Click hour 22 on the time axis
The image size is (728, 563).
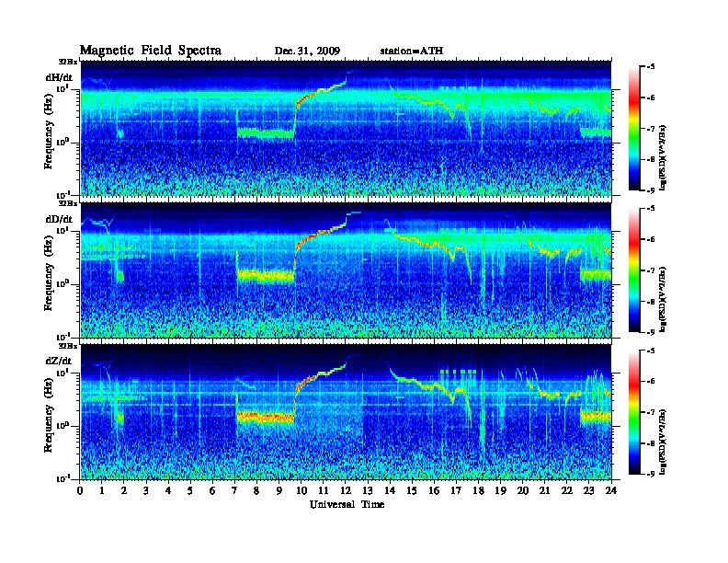(567, 490)
